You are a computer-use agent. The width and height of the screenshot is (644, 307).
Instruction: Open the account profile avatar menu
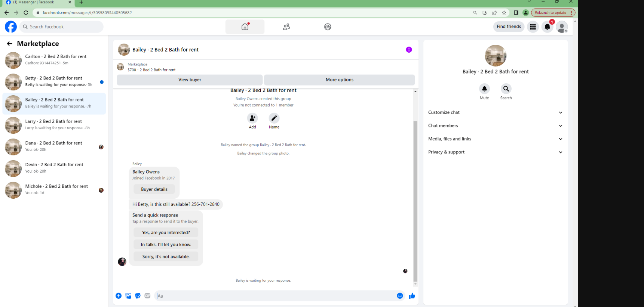(562, 27)
